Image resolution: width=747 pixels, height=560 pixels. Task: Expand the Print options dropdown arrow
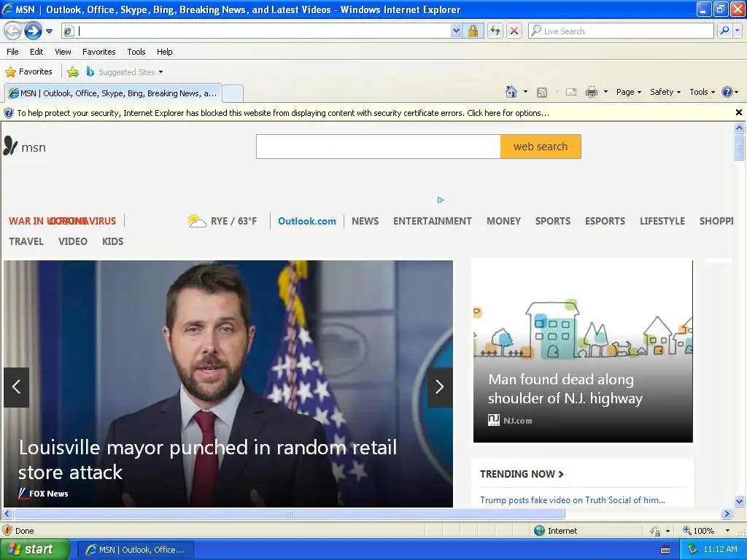(x=605, y=91)
